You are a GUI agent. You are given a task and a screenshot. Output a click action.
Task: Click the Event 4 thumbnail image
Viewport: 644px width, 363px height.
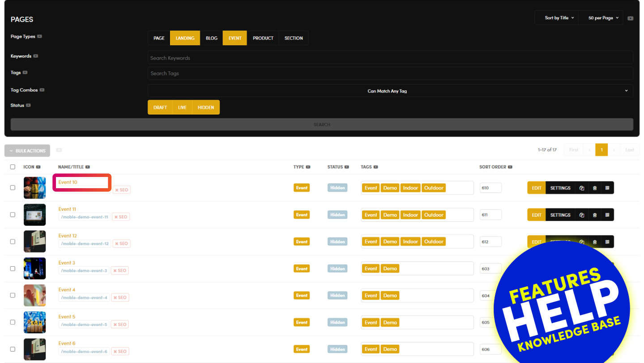click(34, 295)
